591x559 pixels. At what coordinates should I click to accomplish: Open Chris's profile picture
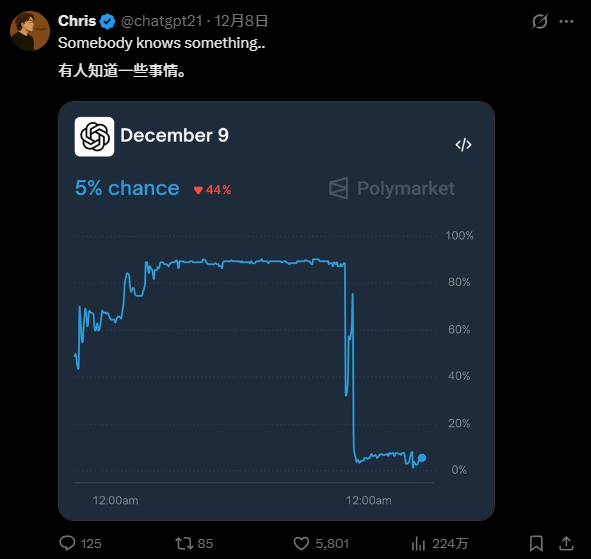(30, 31)
